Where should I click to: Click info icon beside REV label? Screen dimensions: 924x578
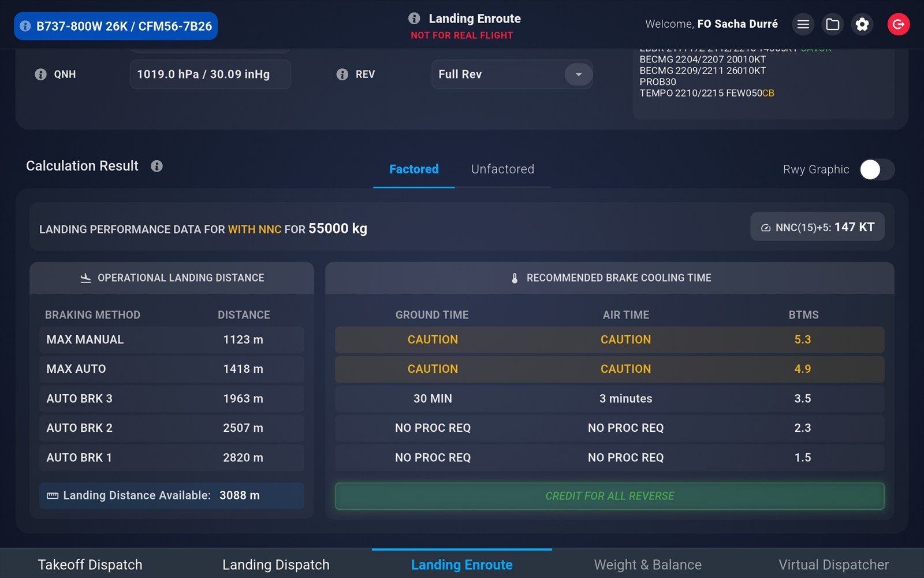tap(342, 74)
